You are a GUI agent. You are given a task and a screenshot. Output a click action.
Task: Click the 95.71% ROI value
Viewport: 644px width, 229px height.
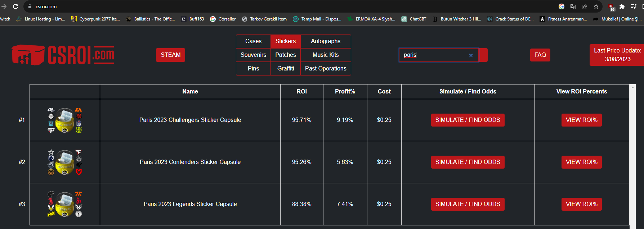point(302,120)
